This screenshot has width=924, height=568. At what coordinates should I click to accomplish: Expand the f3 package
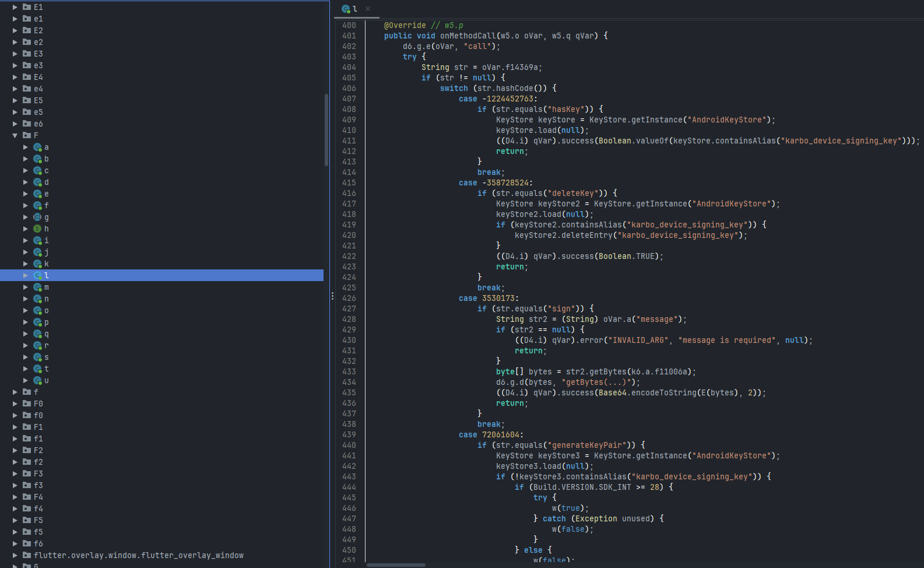point(15,485)
